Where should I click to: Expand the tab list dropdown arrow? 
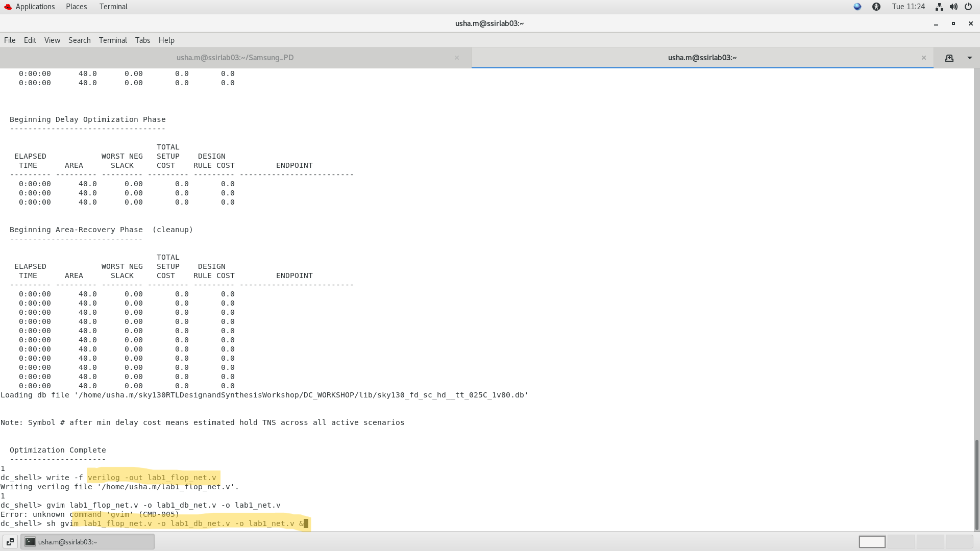pos(969,58)
